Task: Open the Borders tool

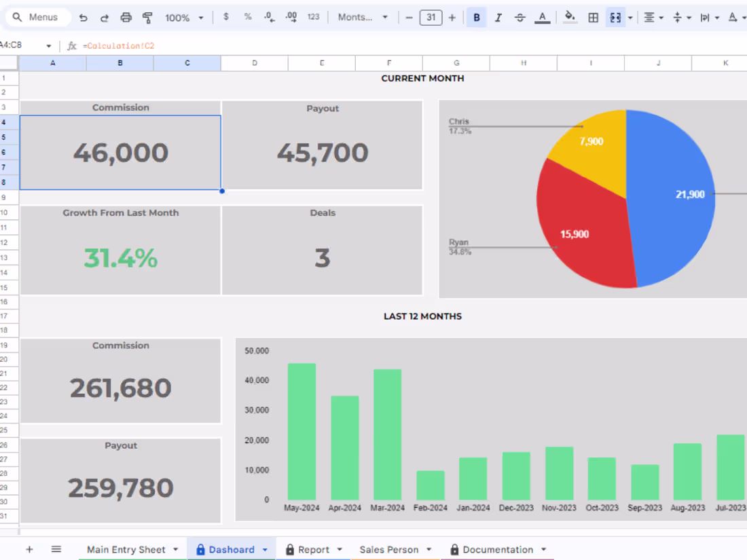Action: tap(594, 17)
